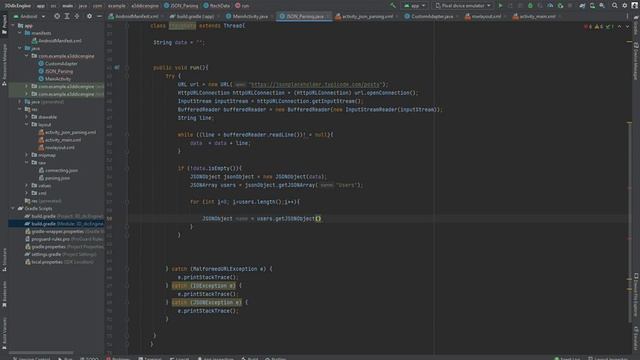This screenshot has height=360, width=640.
Task: Select CustomAdapter class in project tree
Action: (x=58, y=64)
